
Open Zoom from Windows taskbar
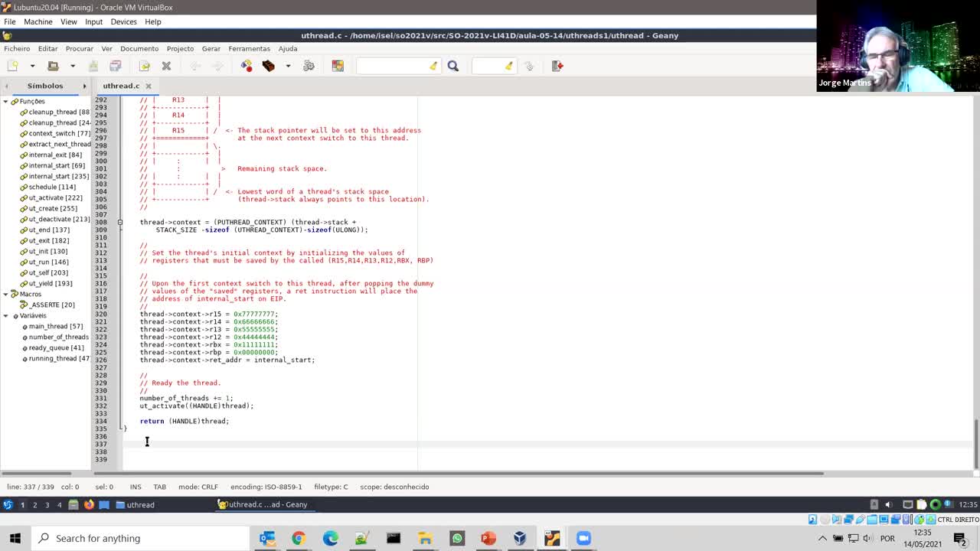[583, 538]
